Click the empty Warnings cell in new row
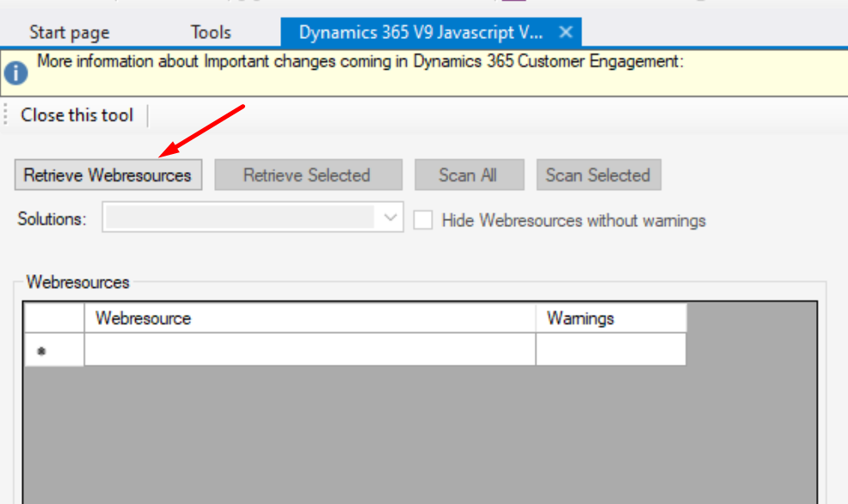 611,349
